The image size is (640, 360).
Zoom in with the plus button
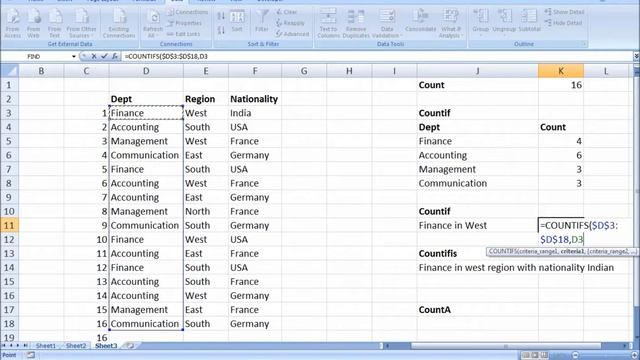(x=634, y=355)
